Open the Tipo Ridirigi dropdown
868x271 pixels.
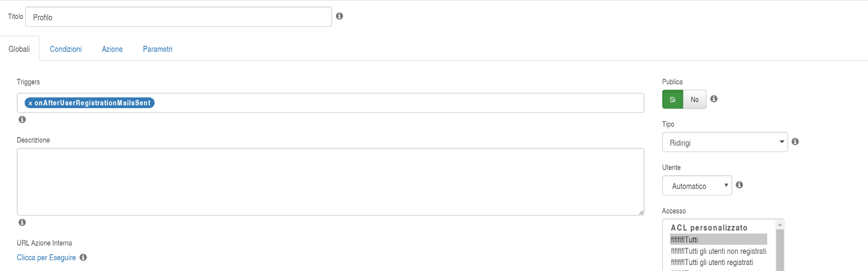[725, 142]
